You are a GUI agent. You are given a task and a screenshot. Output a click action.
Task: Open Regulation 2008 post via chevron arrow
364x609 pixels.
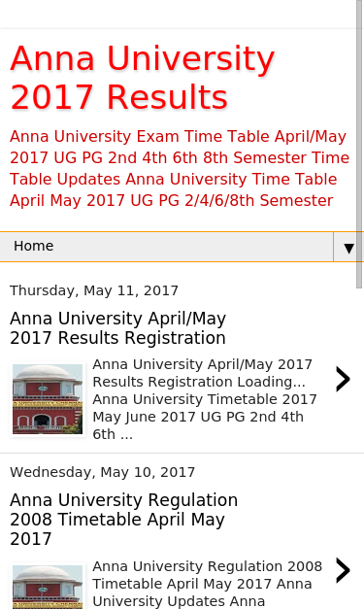(343, 570)
